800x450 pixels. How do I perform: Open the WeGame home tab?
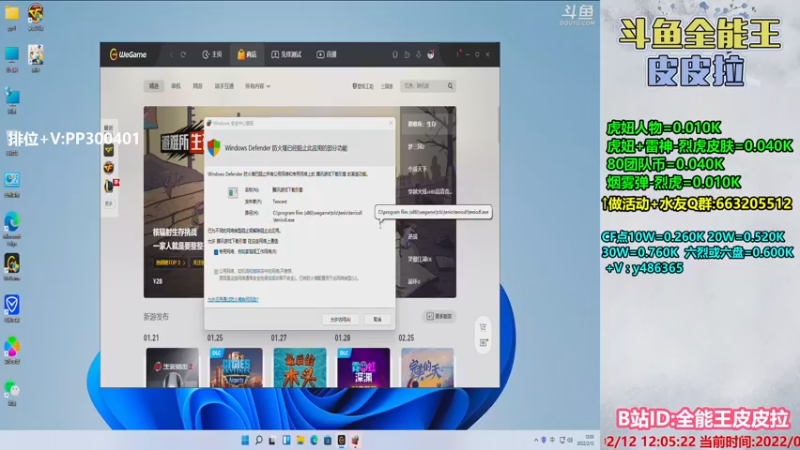(212, 55)
